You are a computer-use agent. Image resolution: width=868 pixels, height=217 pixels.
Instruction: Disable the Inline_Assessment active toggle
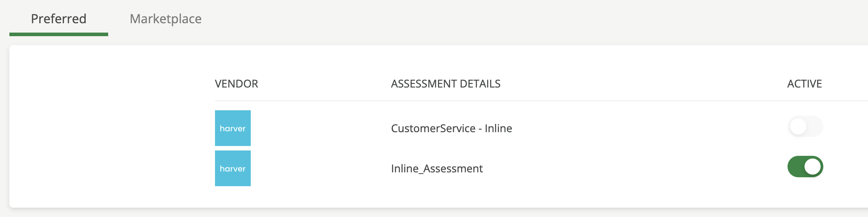tap(805, 167)
